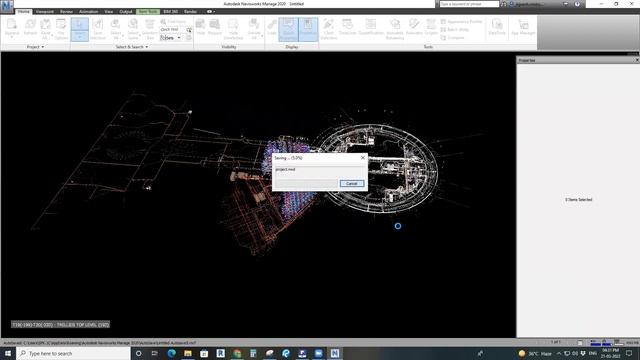Click the Compare tool
The height and width of the screenshot is (360, 640).
[453, 38]
